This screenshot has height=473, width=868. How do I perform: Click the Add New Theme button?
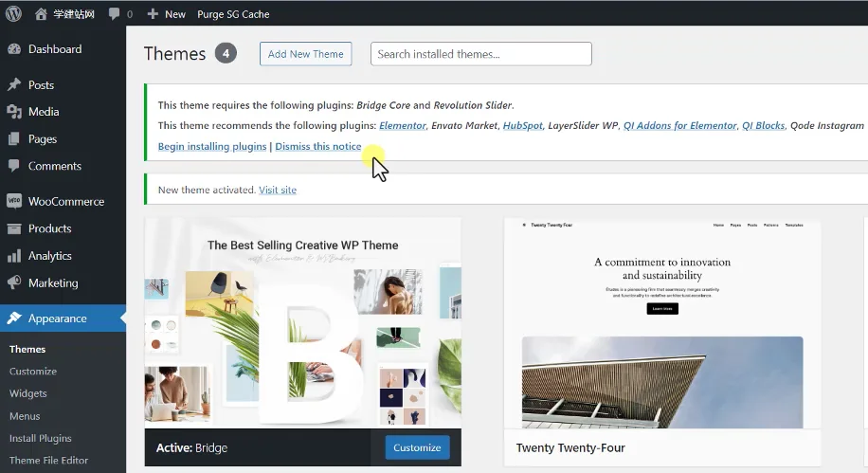pyautogui.click(x=305, y=54)
